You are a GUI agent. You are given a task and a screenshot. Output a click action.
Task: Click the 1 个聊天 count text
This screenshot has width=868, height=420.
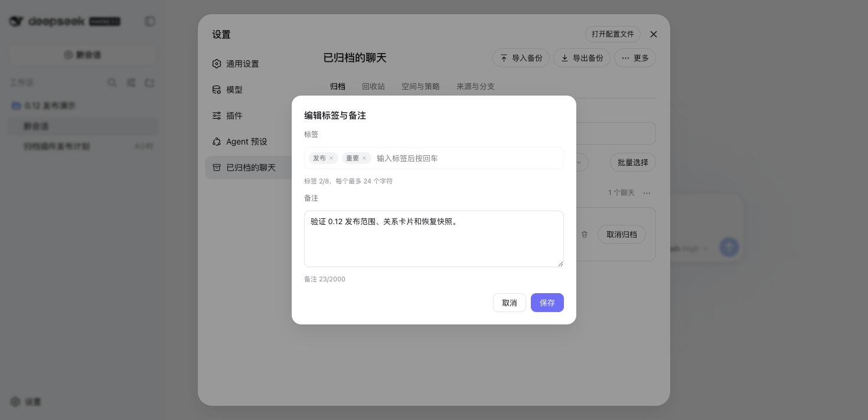tap(621, 193)
